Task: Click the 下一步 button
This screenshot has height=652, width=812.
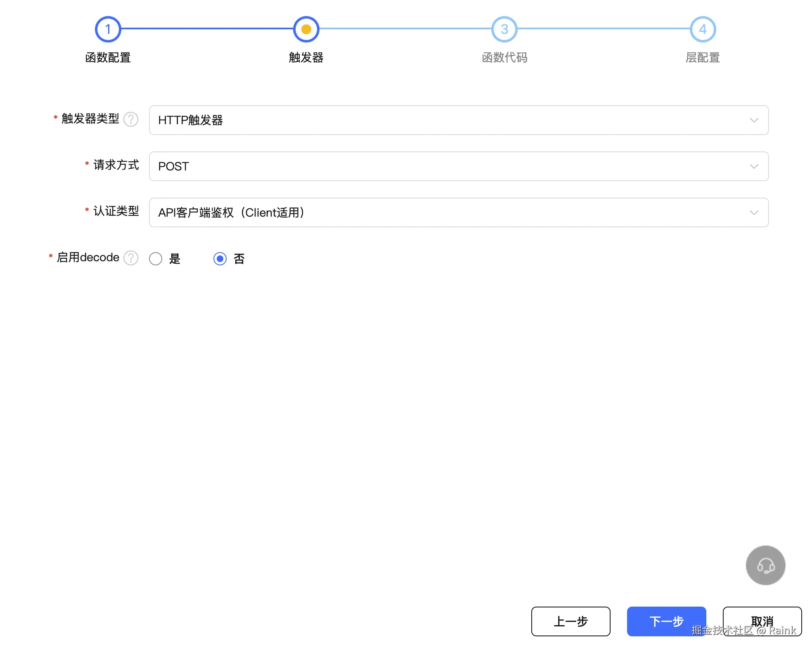Action: (x=666, y=621)
